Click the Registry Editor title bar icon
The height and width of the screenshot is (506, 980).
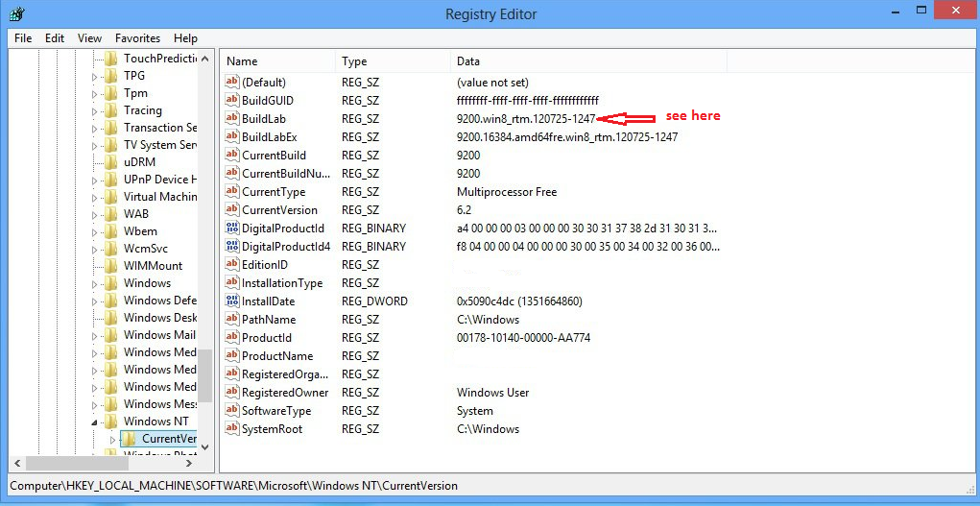coord(17,13)
